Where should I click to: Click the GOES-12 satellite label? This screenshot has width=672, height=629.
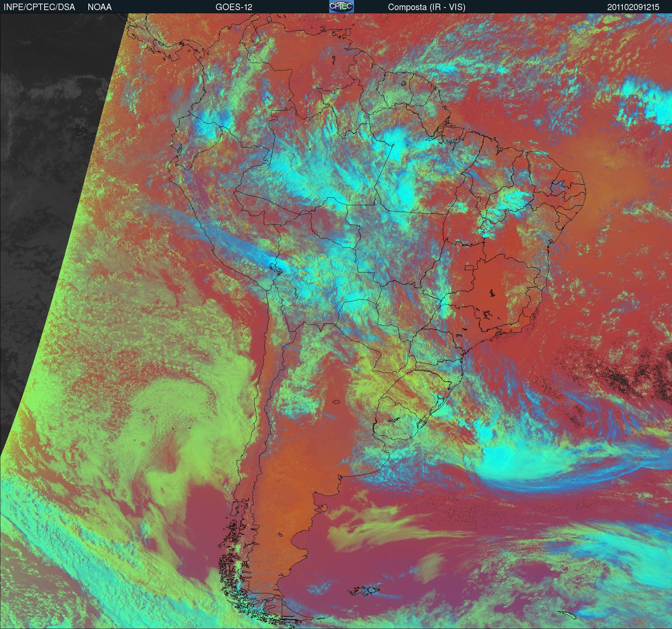(234, 7)
